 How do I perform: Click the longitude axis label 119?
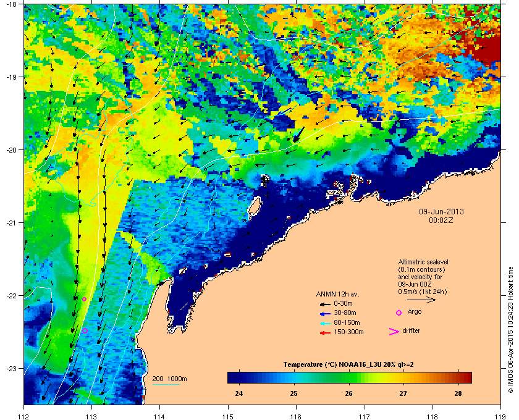500,416
